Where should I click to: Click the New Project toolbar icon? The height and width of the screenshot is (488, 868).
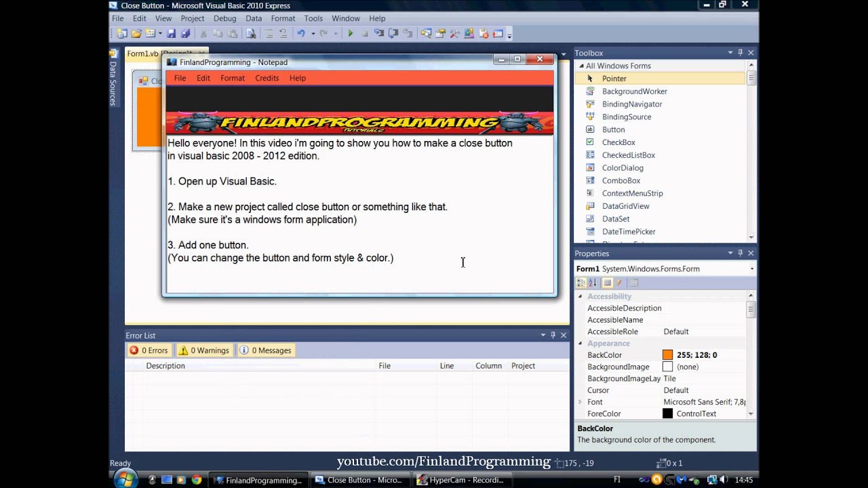click(x=121, y=33)
